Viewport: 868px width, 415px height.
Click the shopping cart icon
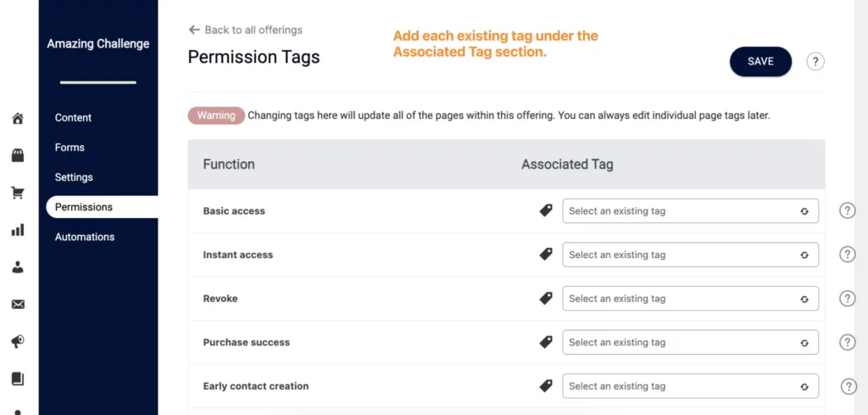pos(18,193)
